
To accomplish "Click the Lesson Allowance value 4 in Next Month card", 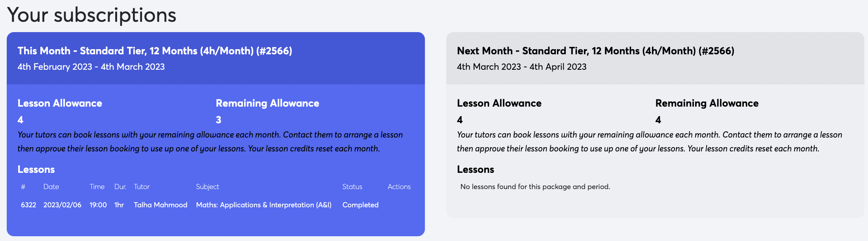I will pos(460,120).
